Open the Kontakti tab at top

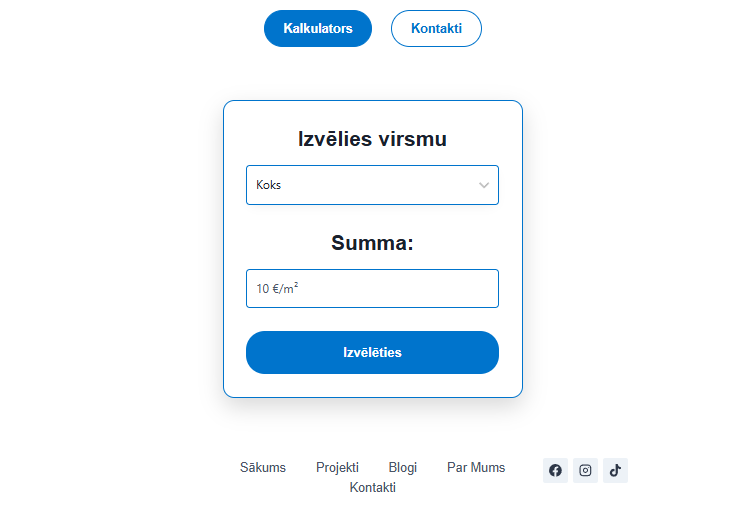436,28
